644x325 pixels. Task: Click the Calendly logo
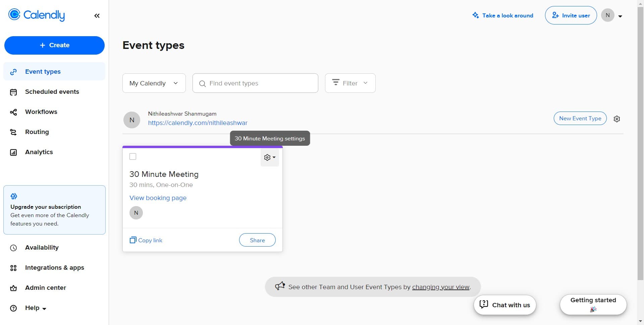(37, 15)
